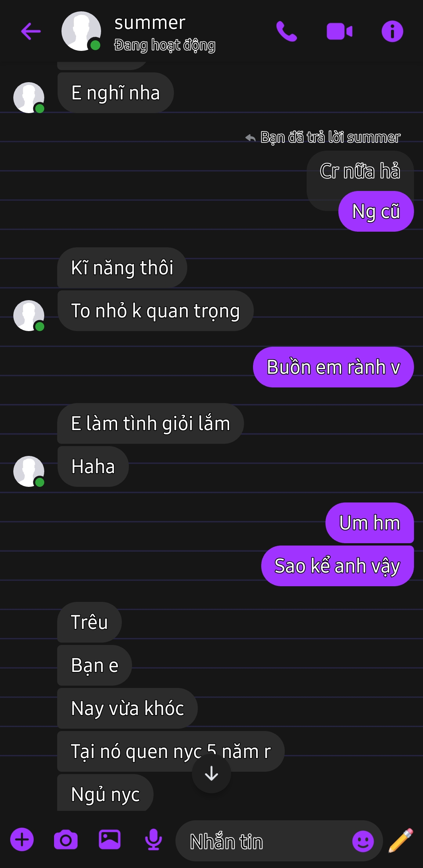
Task: Jump to latest messages with down arrow
Action: (211, 773)
